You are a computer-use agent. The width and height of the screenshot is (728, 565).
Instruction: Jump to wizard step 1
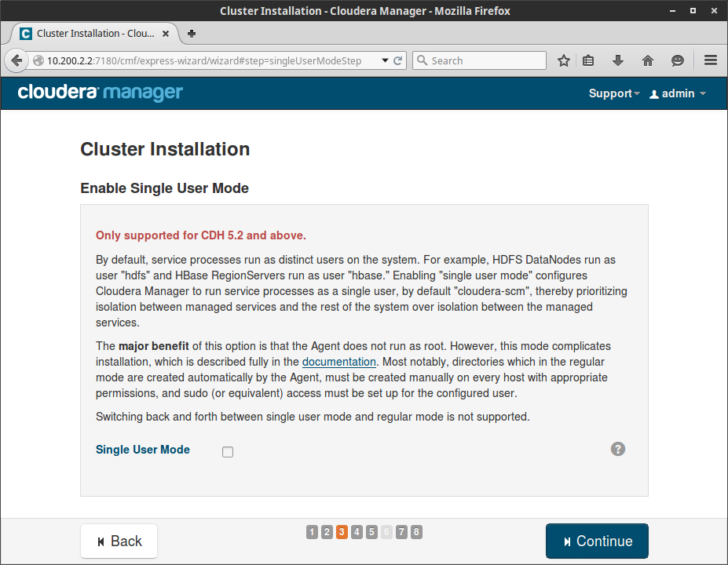tap(312, 532)
